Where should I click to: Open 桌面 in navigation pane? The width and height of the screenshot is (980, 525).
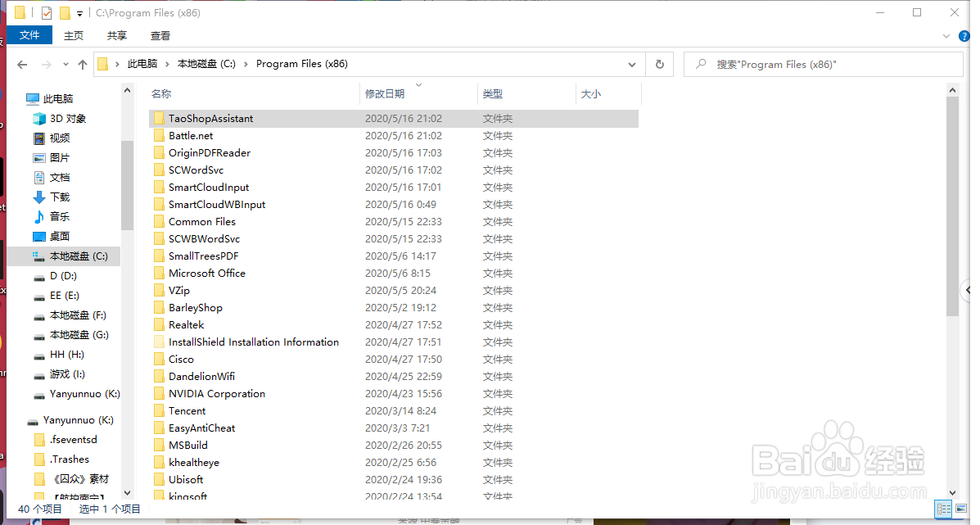pyautogui.click(x=60, y=237)
